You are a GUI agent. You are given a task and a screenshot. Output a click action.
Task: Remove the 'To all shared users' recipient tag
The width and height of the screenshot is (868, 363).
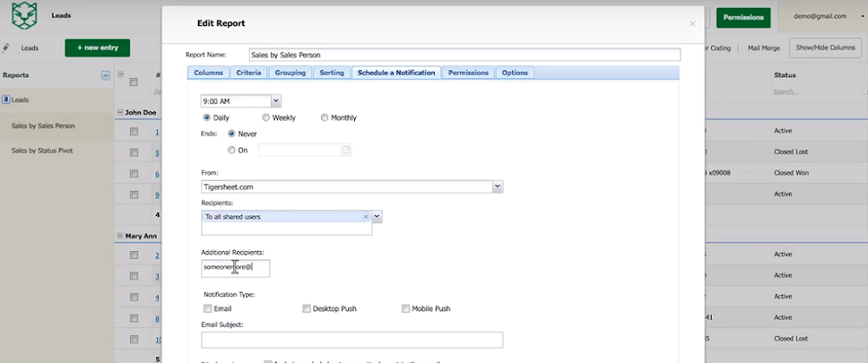[365, 217]
